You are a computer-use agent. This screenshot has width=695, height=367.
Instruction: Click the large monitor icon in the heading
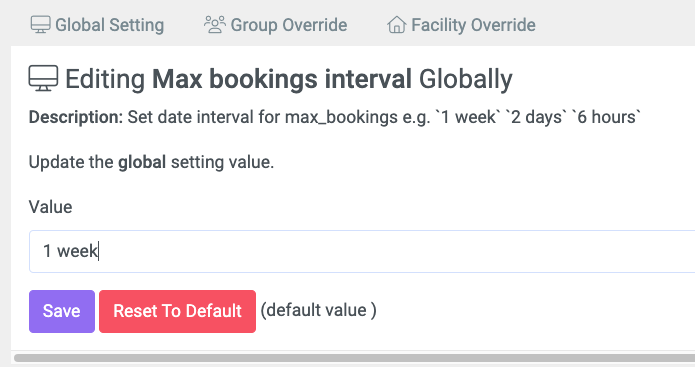[43, 79]
